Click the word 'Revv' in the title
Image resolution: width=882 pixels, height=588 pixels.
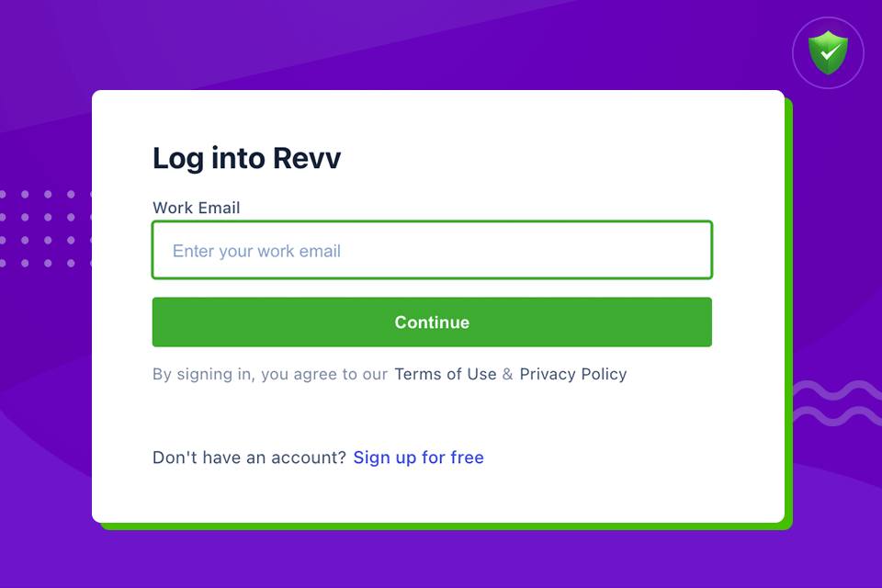tap(307, 158)
